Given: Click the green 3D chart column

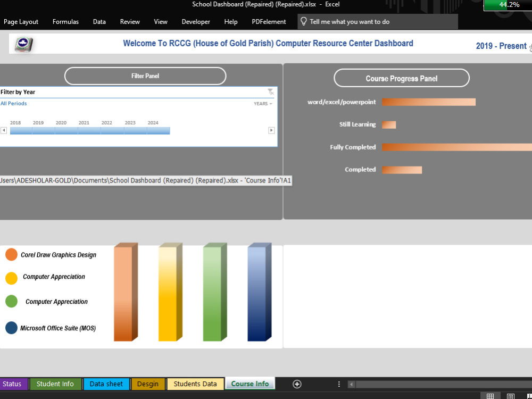Looking at the screenshot, I should 214,292.
